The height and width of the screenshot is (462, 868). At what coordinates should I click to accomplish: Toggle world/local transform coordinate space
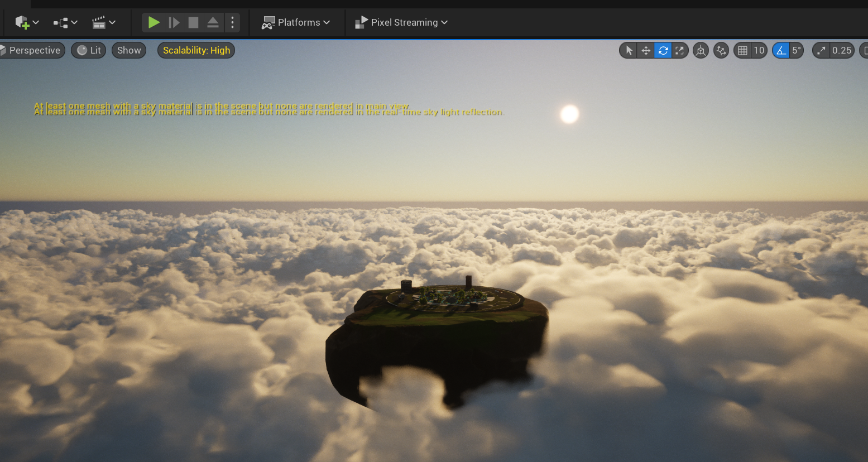701,50
